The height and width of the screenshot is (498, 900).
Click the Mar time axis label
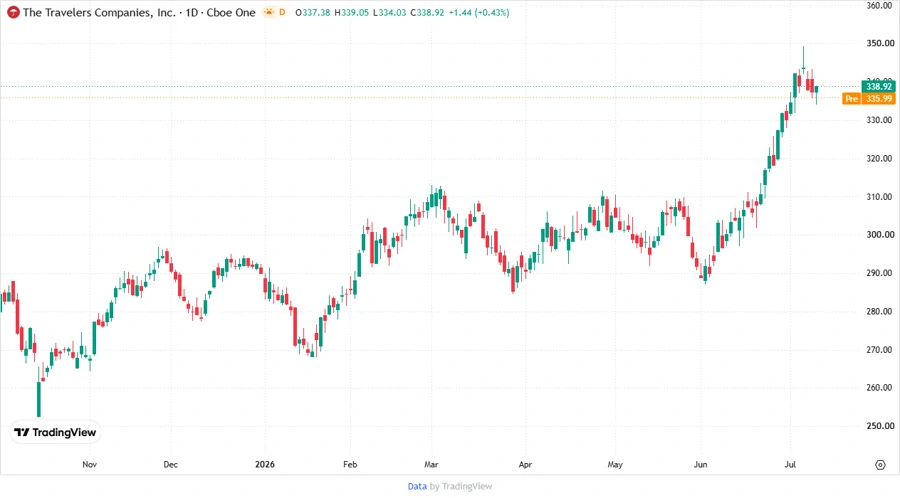(x=431, y=464)
